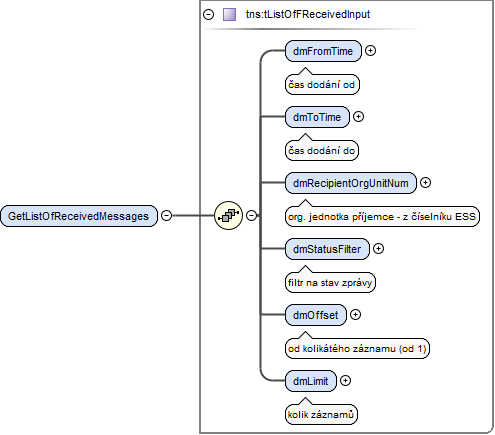Viewport: 495px width, 435px height.
Task: Expand the dmStatusFilter element
Action: click(378, 248)
